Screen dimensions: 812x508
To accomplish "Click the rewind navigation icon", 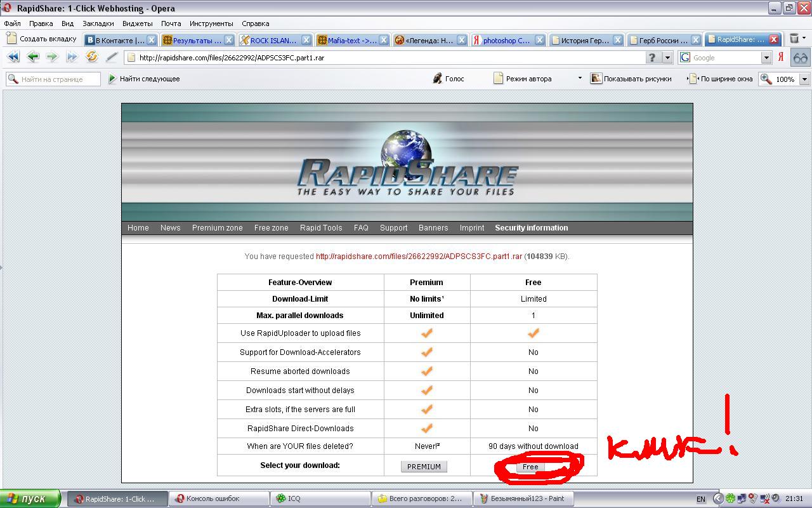I will 13,57.
